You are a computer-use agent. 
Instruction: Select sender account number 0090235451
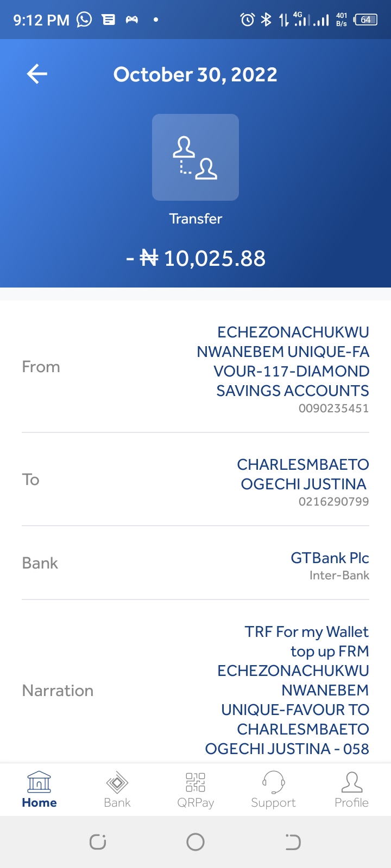tap(333, 409)
